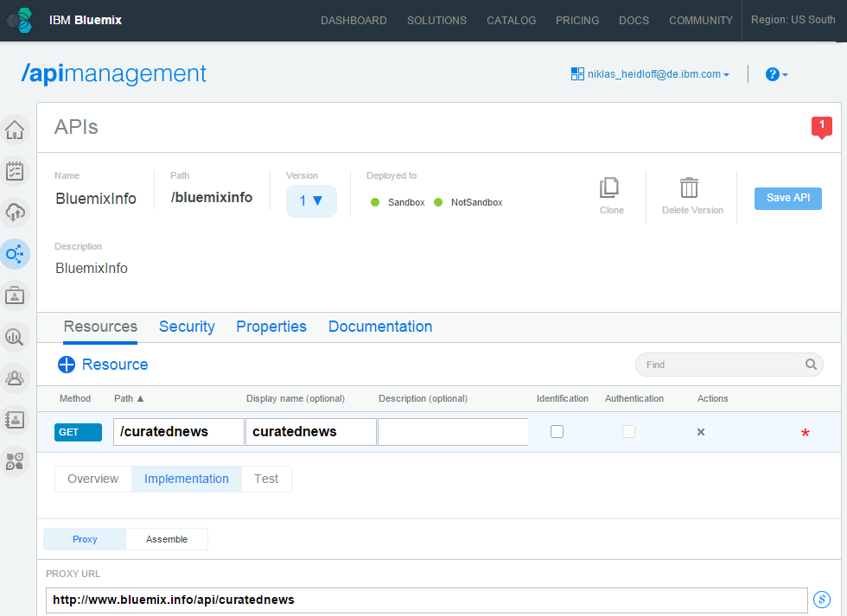Change the GET method selector
This screenshot has height=616, width=847.
79,432
